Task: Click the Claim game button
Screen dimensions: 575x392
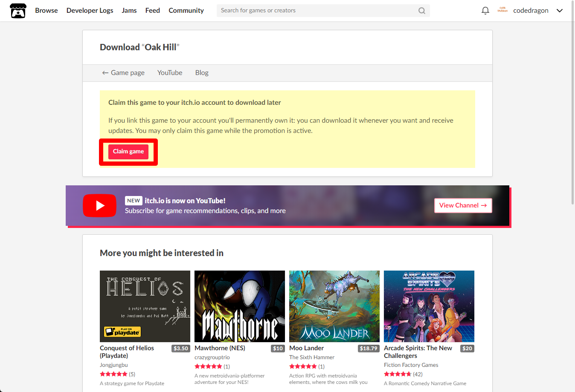Action: click(x=128, y=152)
